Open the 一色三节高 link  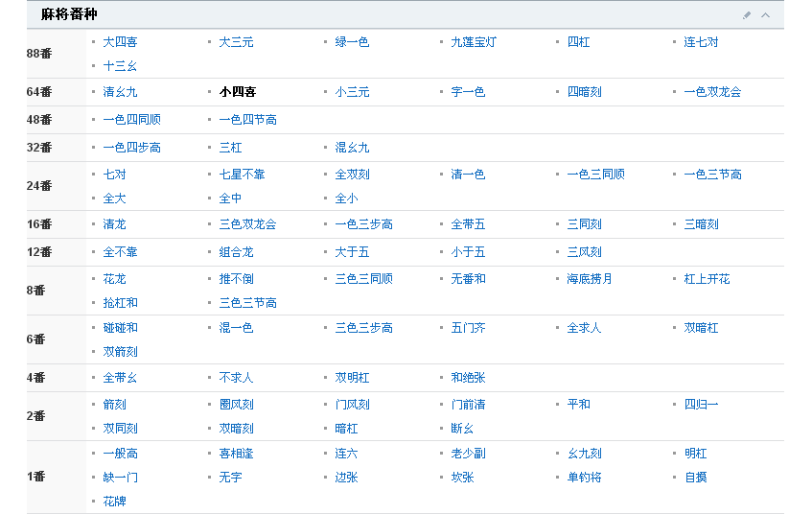coord(713,175)
